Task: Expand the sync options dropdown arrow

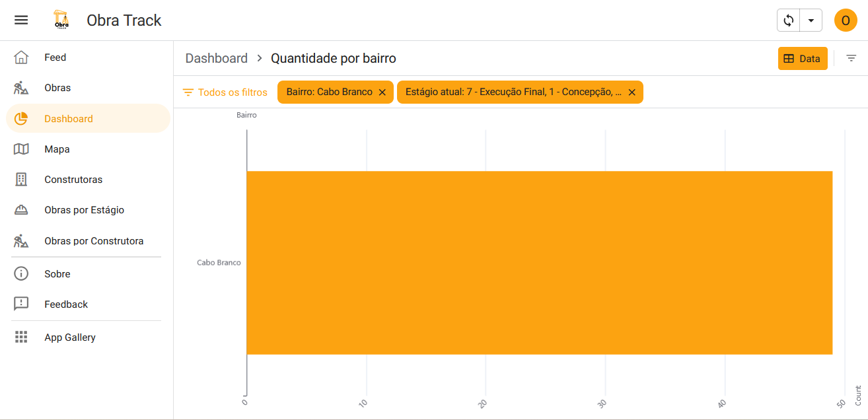Action: coord(811,20)
